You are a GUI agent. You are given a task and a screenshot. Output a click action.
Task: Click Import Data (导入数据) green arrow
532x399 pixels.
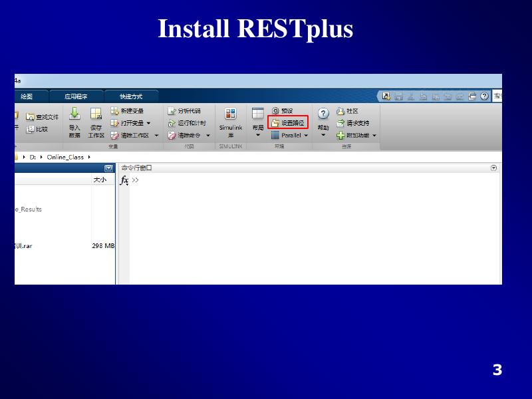[x=74, y=113]
